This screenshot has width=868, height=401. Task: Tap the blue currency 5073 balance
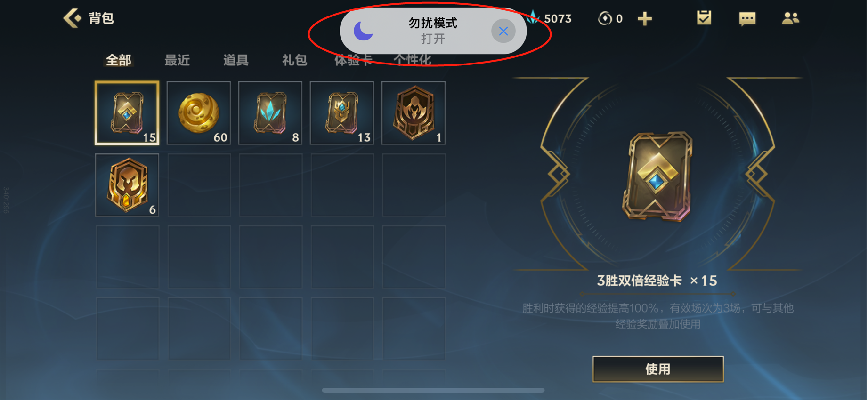tap(549, 18)
